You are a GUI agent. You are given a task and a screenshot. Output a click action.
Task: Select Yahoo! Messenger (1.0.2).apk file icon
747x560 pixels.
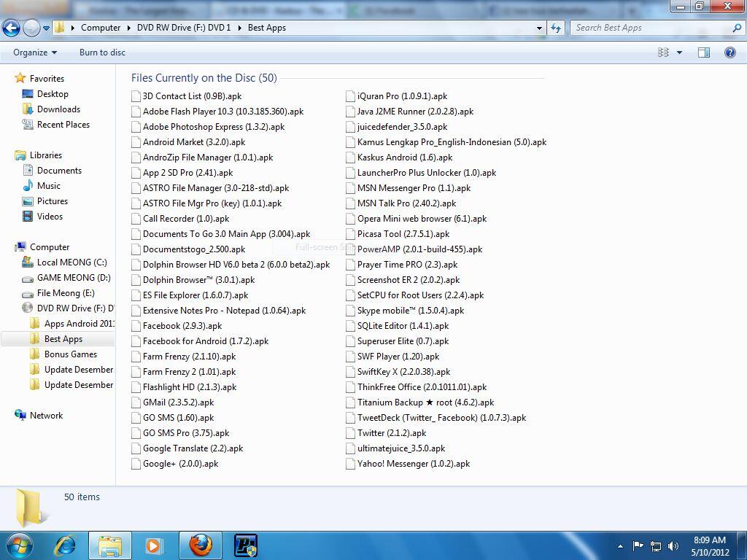(x=351, y=463)
